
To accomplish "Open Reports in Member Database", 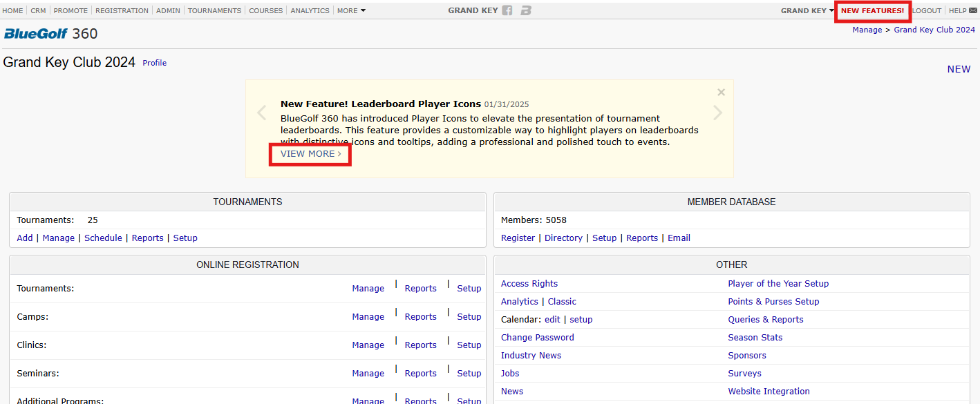I will (x=642, y=238).
